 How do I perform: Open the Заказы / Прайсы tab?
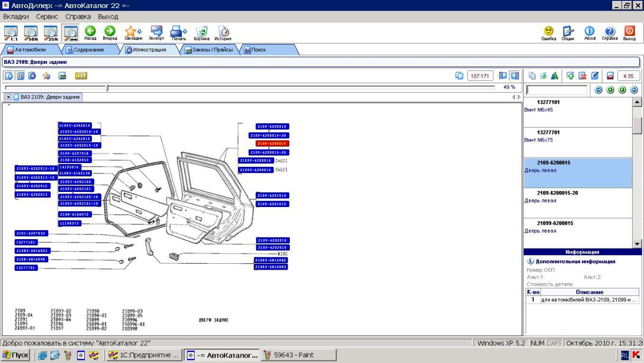(x=209, y=50)
